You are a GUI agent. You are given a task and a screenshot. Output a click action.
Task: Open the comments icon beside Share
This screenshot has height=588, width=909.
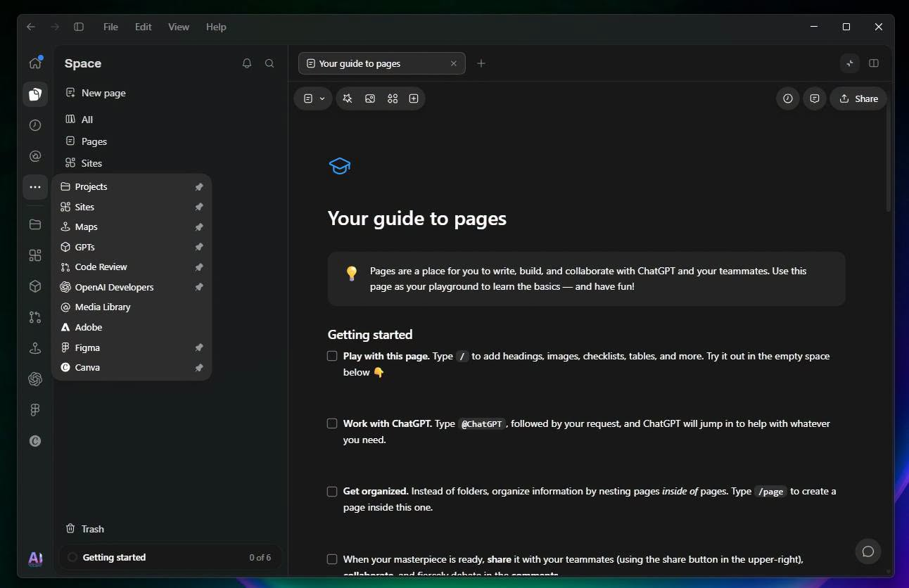(815, 98)
